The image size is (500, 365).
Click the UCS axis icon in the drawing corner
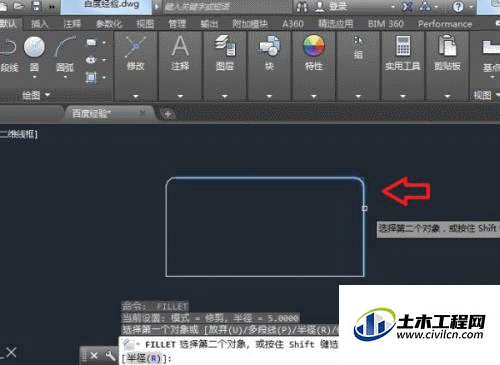[8, 353]
